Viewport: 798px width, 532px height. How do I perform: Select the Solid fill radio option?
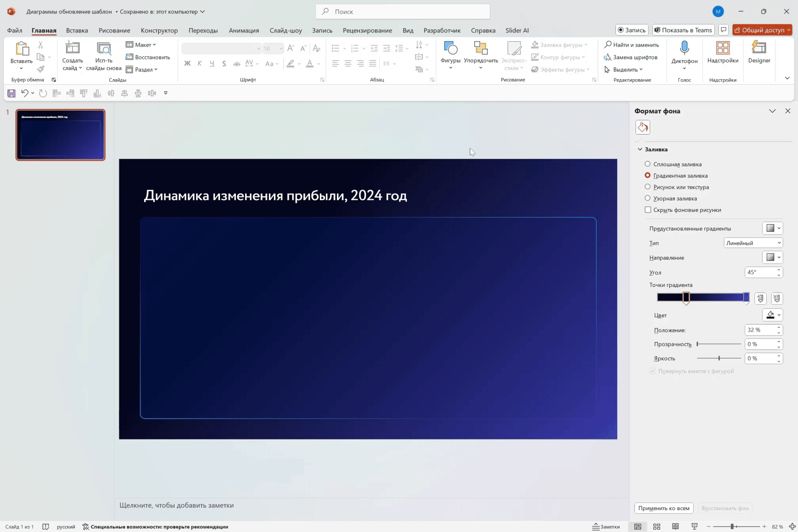648,164
